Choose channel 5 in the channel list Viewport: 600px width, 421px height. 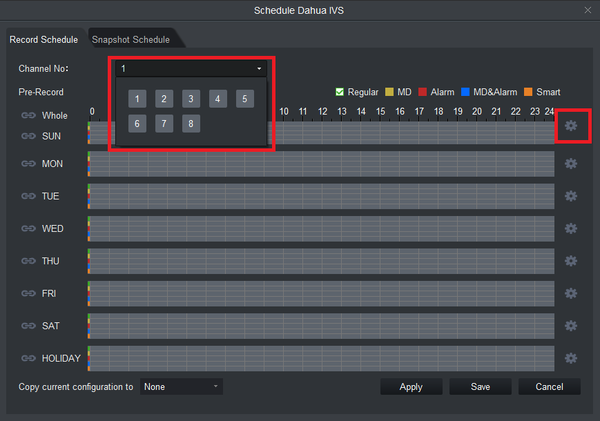click(245, 99)
